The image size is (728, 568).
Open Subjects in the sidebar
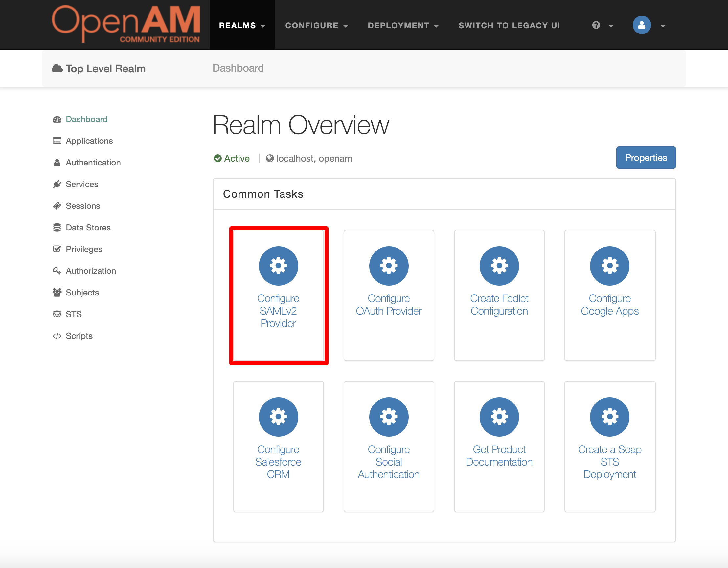(82, 293)
